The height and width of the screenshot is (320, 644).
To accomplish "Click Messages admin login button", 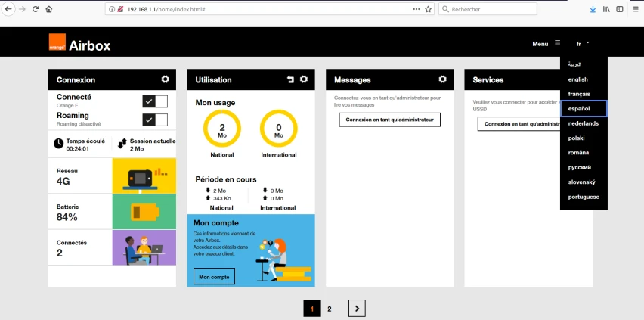I will pyautogui.click(x=389, y=120).
